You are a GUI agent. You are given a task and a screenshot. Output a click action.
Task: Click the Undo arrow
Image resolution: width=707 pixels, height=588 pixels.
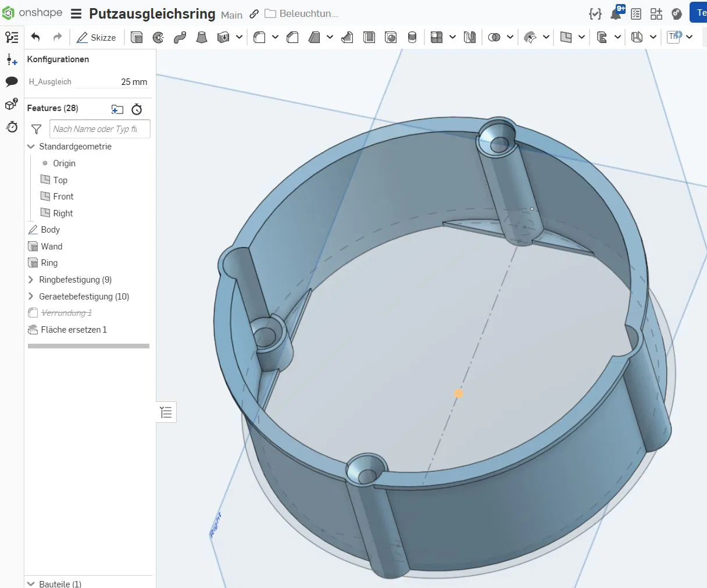pos(35,37)
